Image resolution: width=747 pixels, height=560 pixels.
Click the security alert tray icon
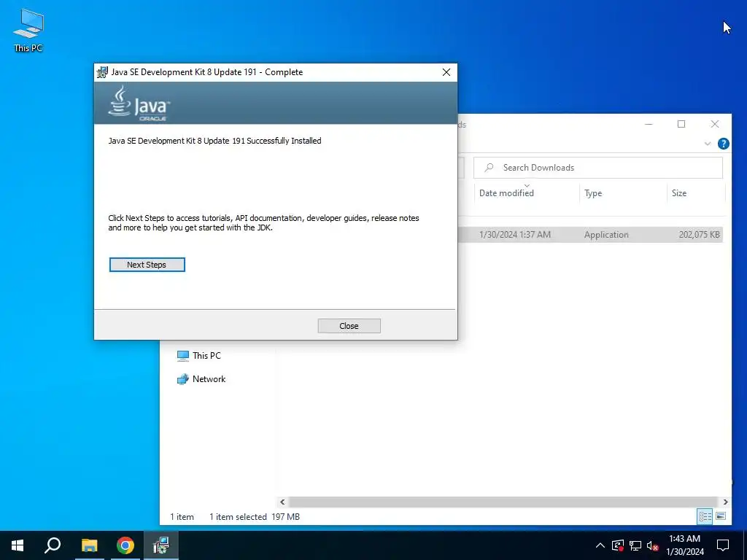[x=618, y=545]
